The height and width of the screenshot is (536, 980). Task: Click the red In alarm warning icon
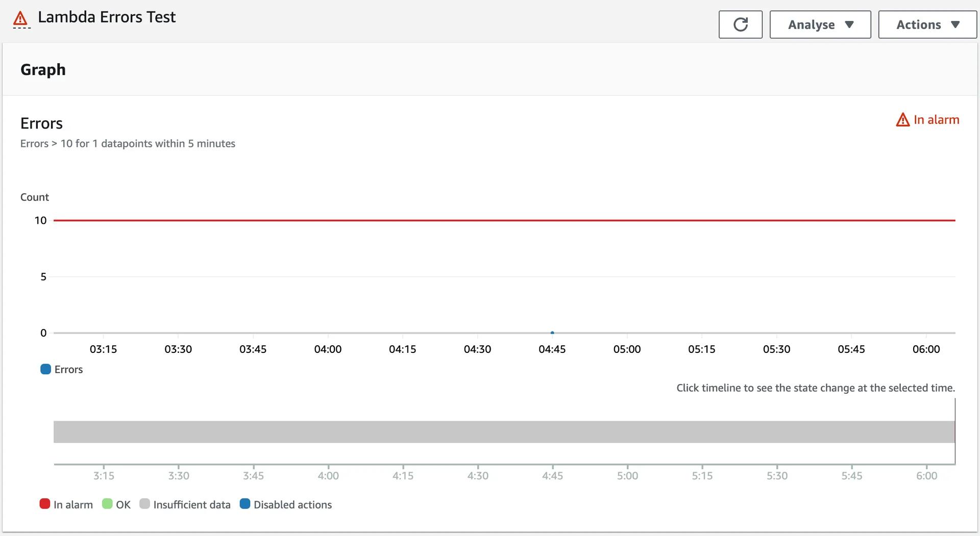click(x=903, y=119)
